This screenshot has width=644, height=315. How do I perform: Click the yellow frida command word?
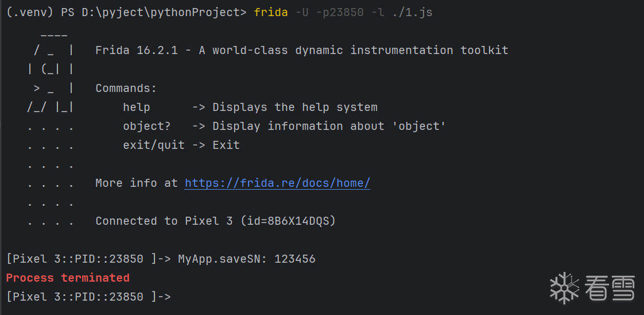[270, 12]
